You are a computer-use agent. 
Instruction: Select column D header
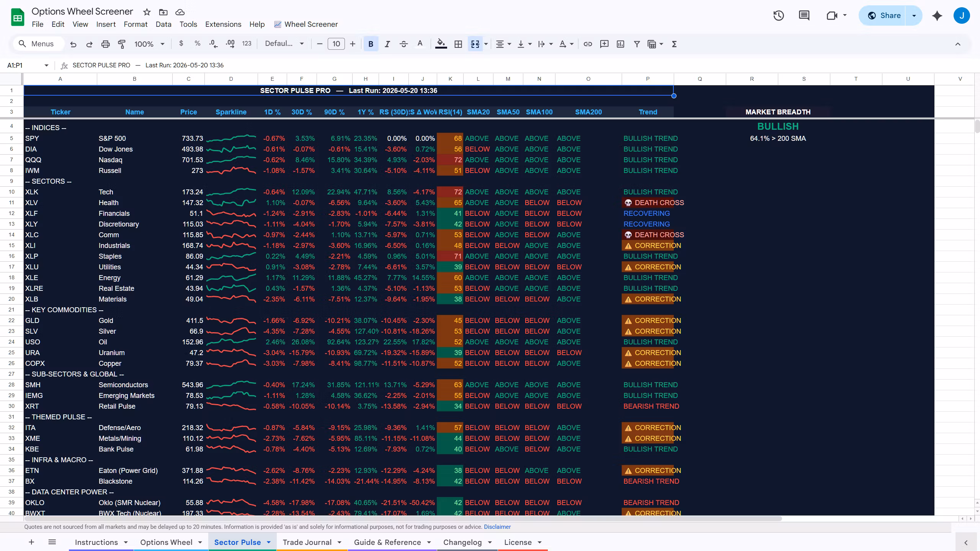(231, 79)
